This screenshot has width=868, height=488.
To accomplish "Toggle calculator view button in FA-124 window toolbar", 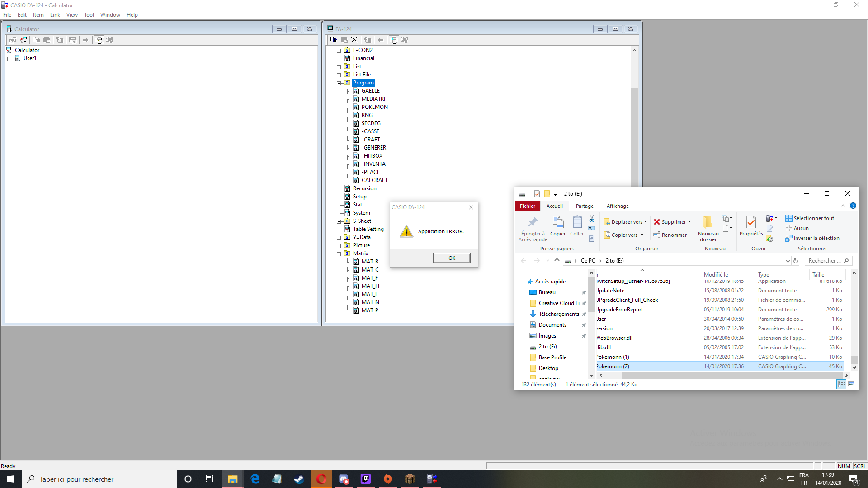I will coord(394,40).
